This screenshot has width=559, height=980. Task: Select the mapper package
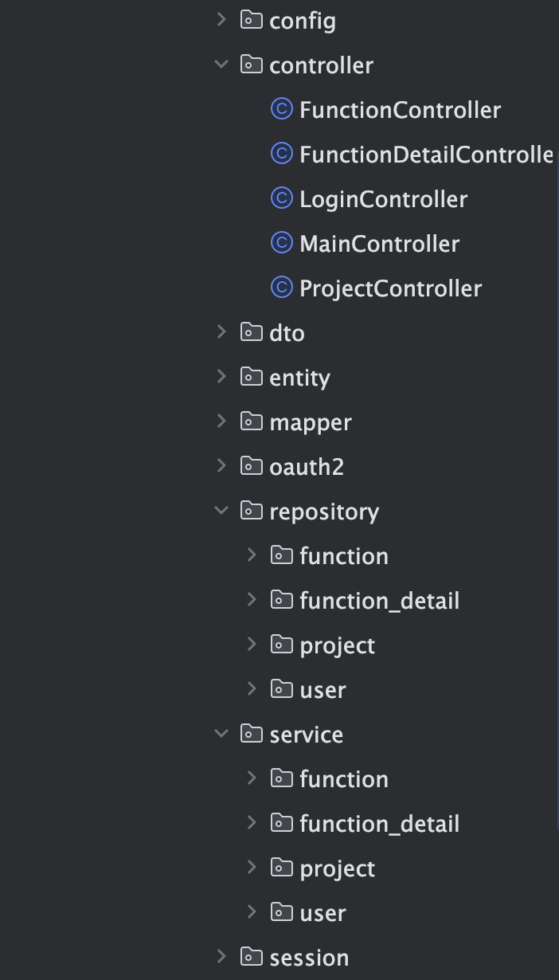pos(310,421)
